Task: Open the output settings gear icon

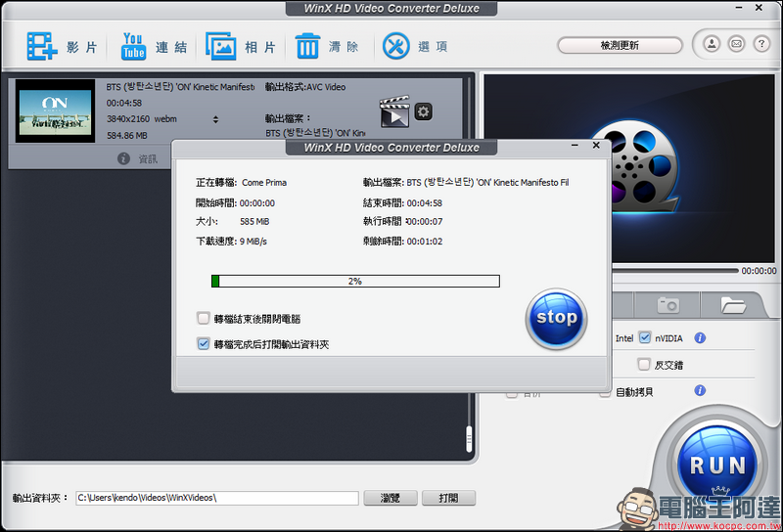Action: [x=424, y=111]
